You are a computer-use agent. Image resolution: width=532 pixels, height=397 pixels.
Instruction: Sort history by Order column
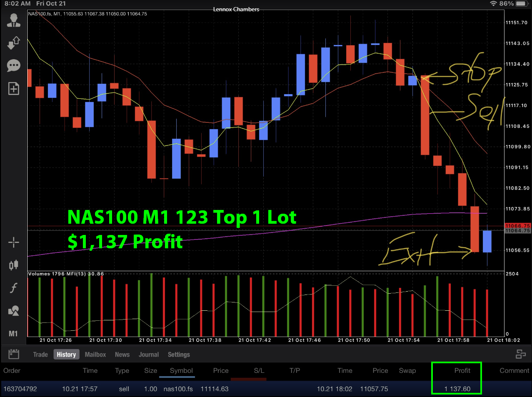[12, 370]
